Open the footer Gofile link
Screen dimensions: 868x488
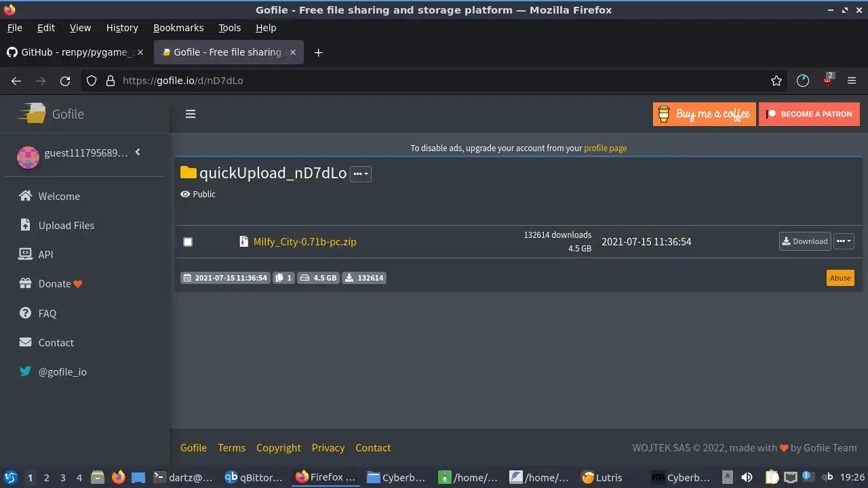193,447
